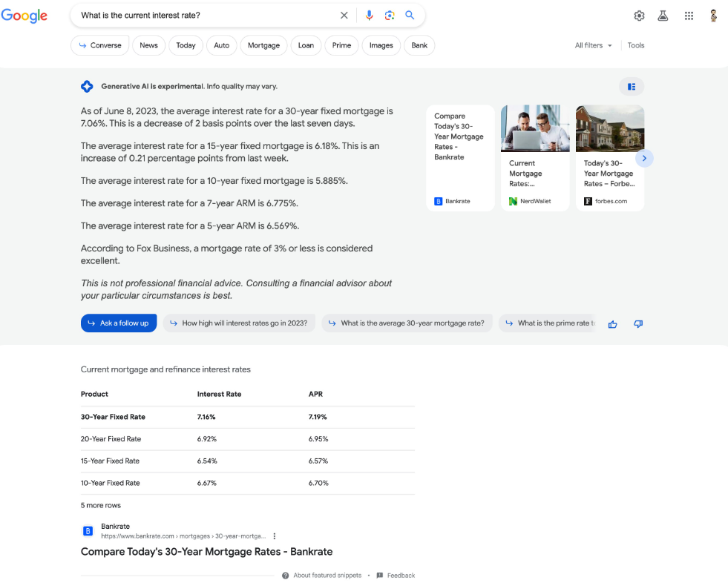Screen dimensions: 728x583
Task: Give the AI answer a thumbs up
Action: (612, 323)
